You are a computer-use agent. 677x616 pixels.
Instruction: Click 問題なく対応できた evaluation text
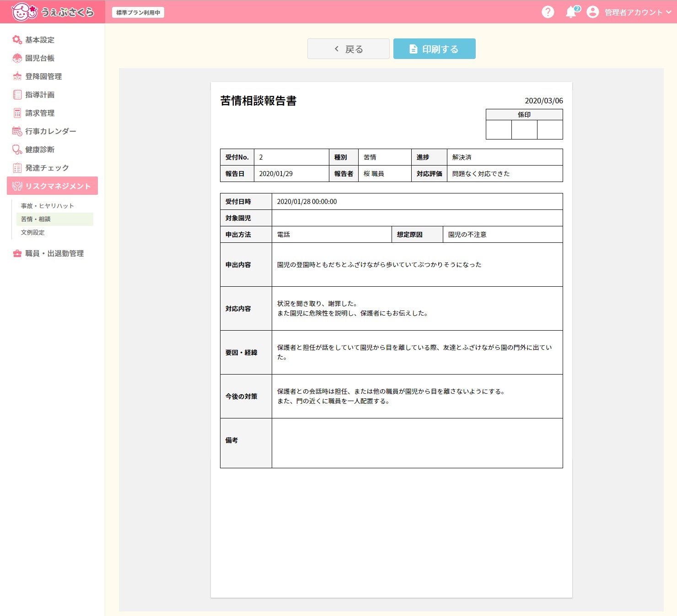click(x=481, y=174)
